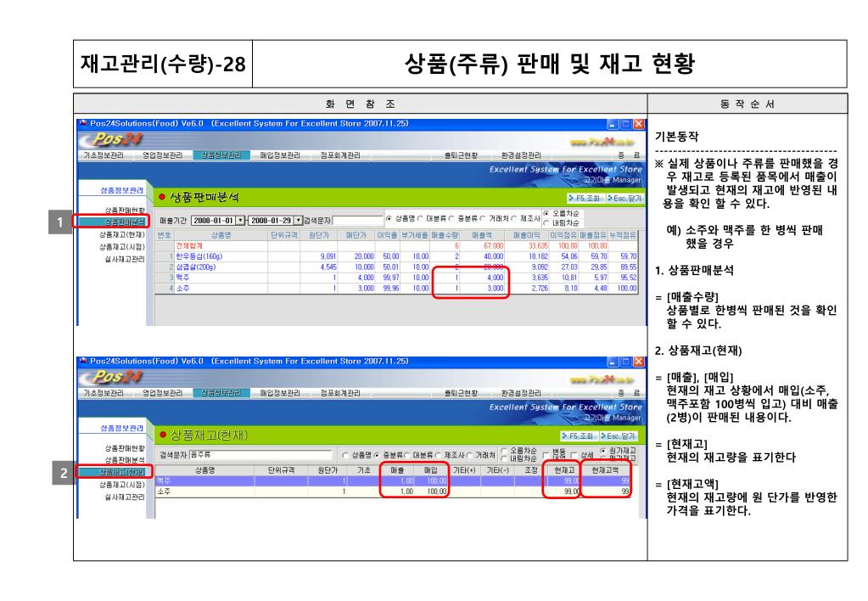Select 원가재고 radio in 상품재고(현재) screen
868x601 pixels.
603,451
